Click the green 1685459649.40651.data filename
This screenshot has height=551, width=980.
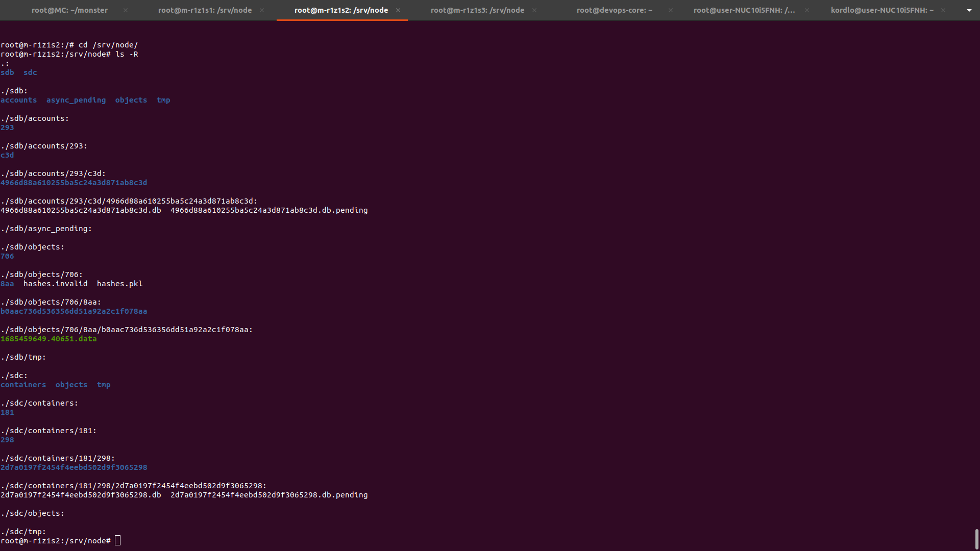pyautogui.click(x=48, y=339)
